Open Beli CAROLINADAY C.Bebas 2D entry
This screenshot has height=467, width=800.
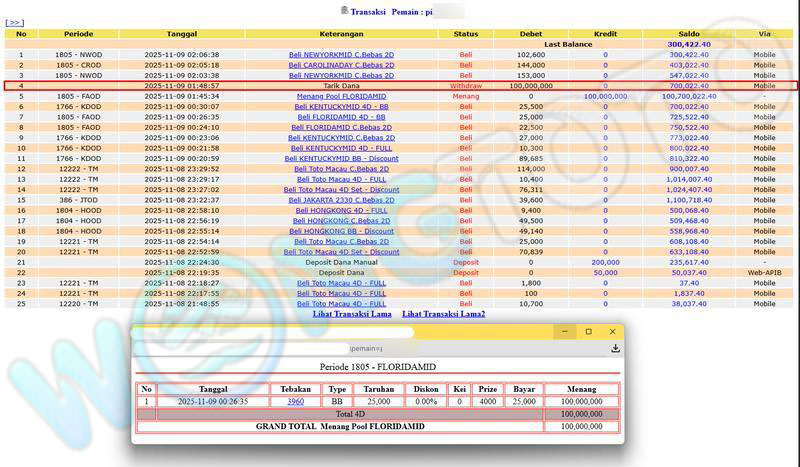pos(341,65)
